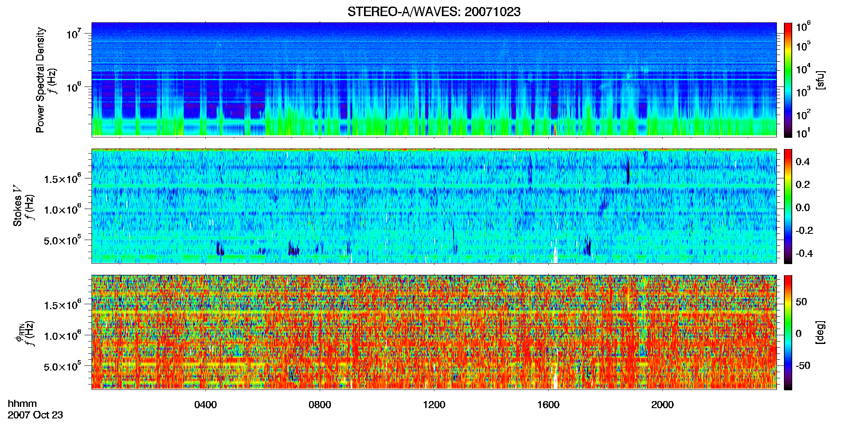Screen dimensions: 868x447
Task: Click the Stokes V color bar
Action: click(788, 206)
